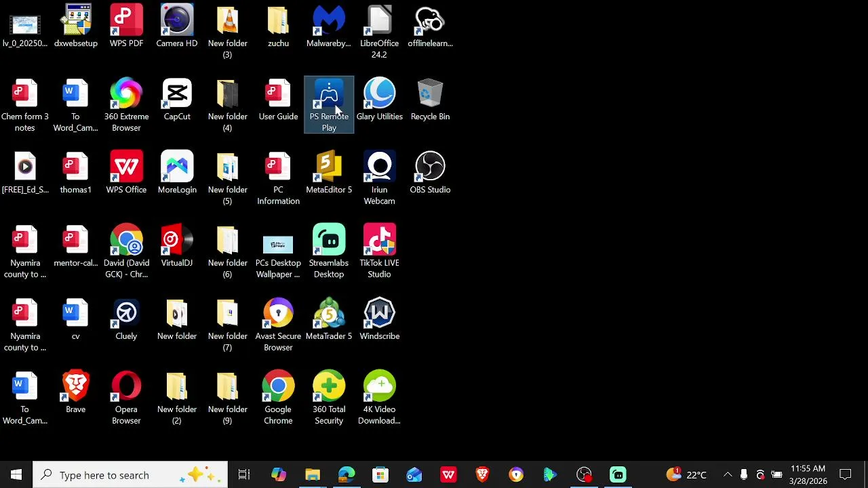Select the TikTok LIVE Studio shortcut

click(379, 251)
